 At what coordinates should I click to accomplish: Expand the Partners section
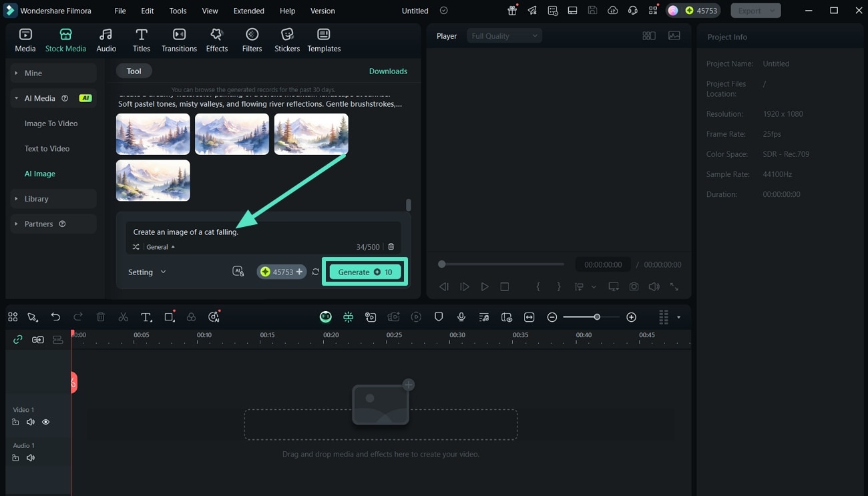[x=54, y=224]
